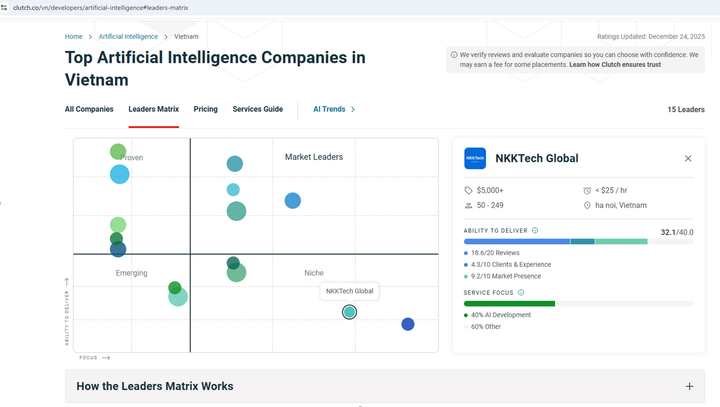This screenshot has height=407, width=720.
Task: Click the Service Focus info icon
Action: pyautogui.click(x=521, y=293)
